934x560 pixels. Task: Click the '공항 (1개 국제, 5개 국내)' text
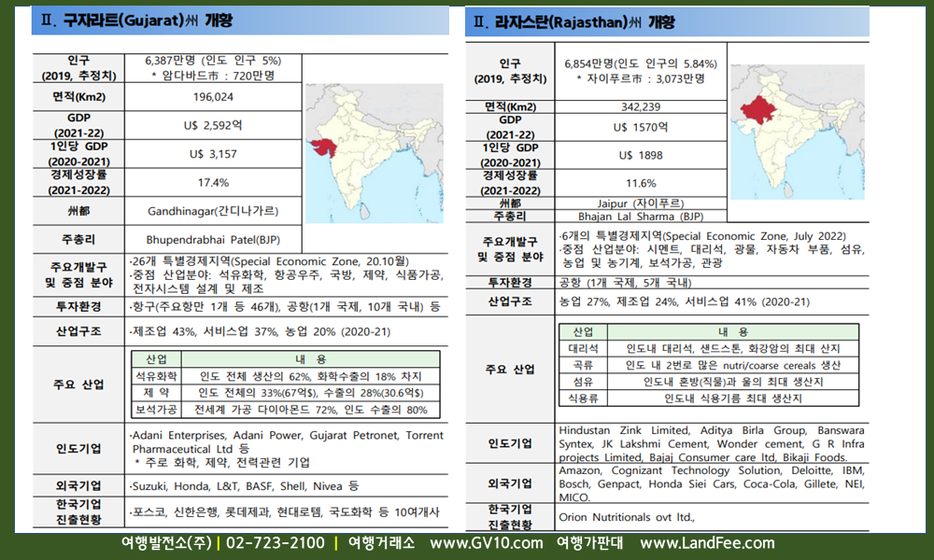click(x=626, y=283)
